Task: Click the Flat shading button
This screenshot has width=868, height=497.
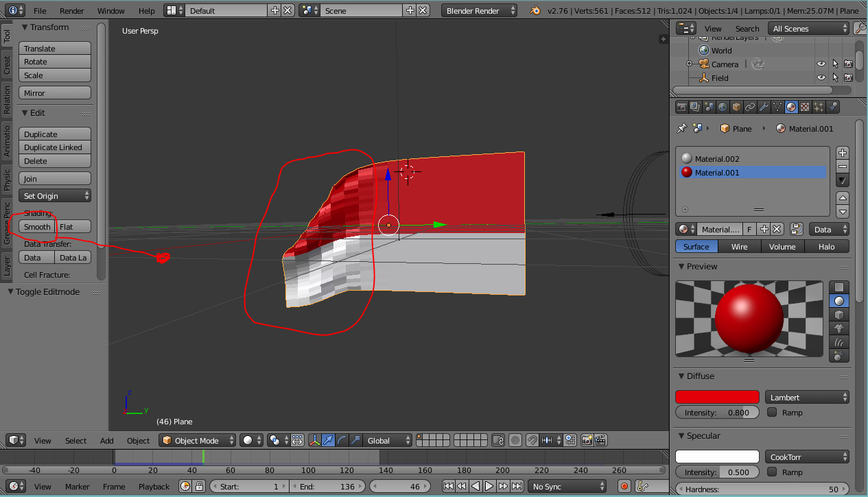Action: pyautogui.click(x=73, y=226)
